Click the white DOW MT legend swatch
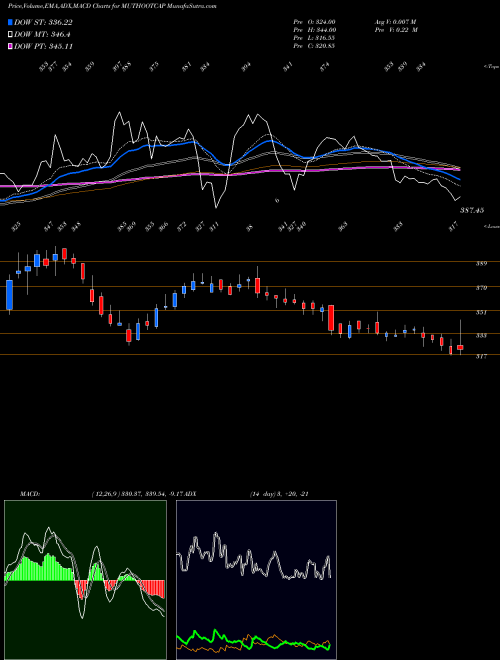Viewport: 500px width, 660px height. coord(10,35)
